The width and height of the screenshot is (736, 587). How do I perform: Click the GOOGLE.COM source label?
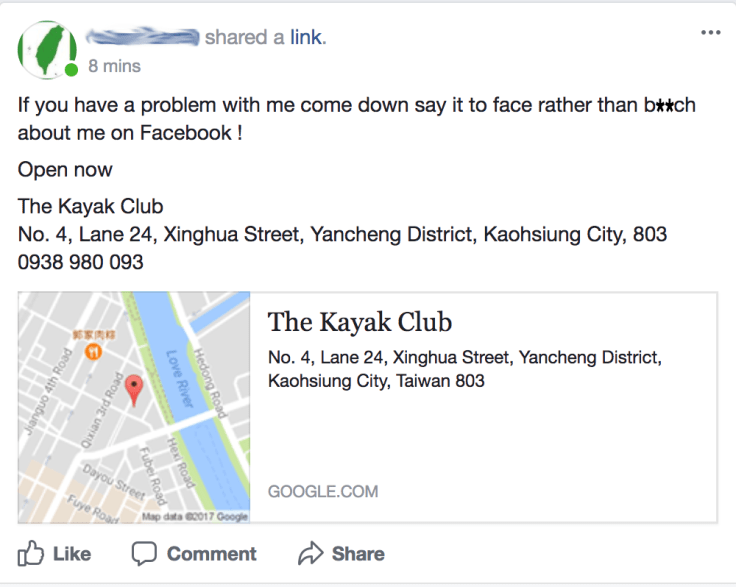(323, 491)
